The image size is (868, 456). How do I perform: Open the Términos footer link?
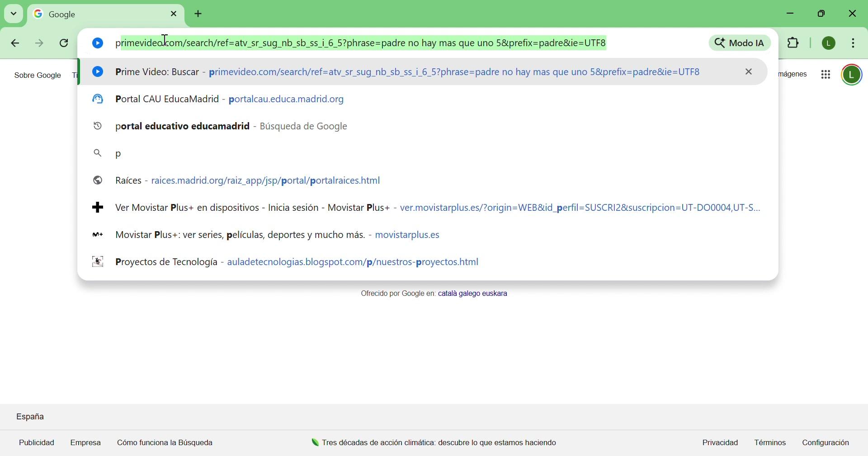click(771, 443)
